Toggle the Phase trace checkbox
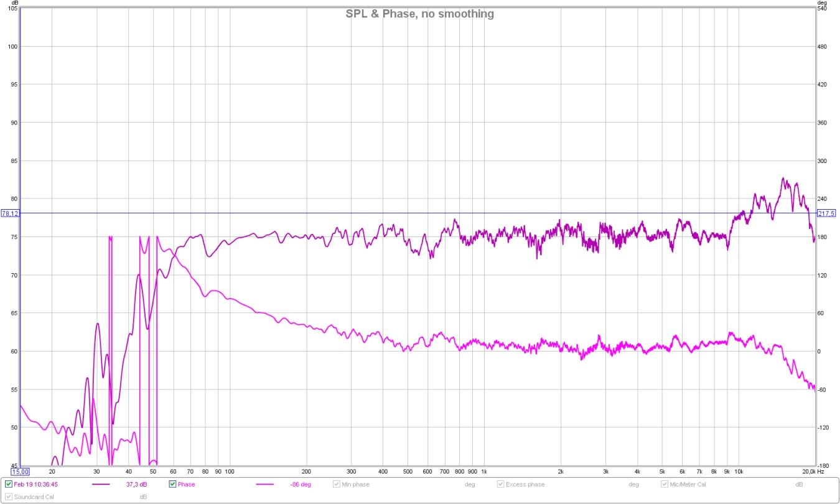 (173, 484)
